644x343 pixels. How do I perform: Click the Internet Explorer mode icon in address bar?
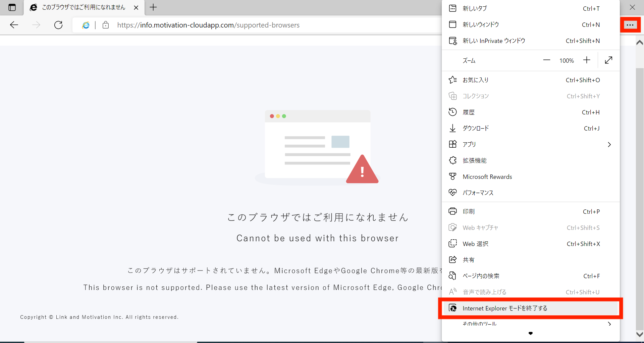point(86,25)
